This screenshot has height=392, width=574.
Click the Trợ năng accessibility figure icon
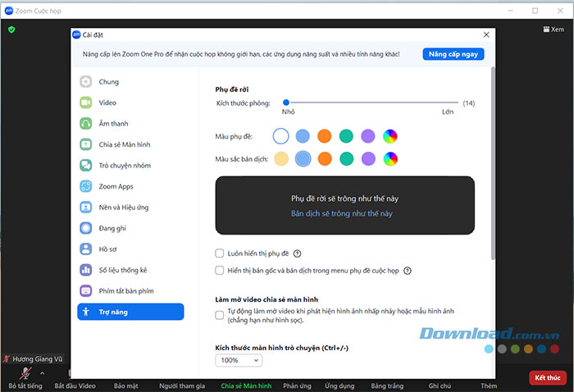pyautogui.click(x=85, y=312)
